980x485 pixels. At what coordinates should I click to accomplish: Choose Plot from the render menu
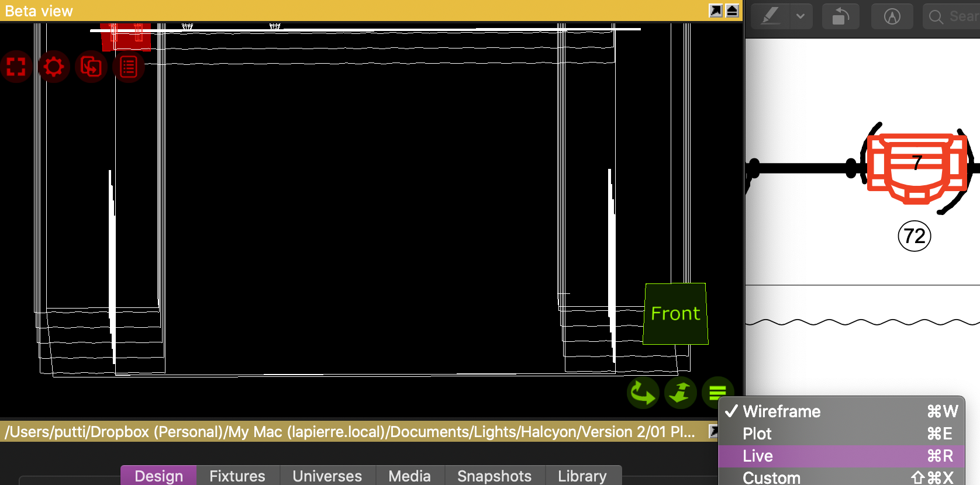(757, 434)
